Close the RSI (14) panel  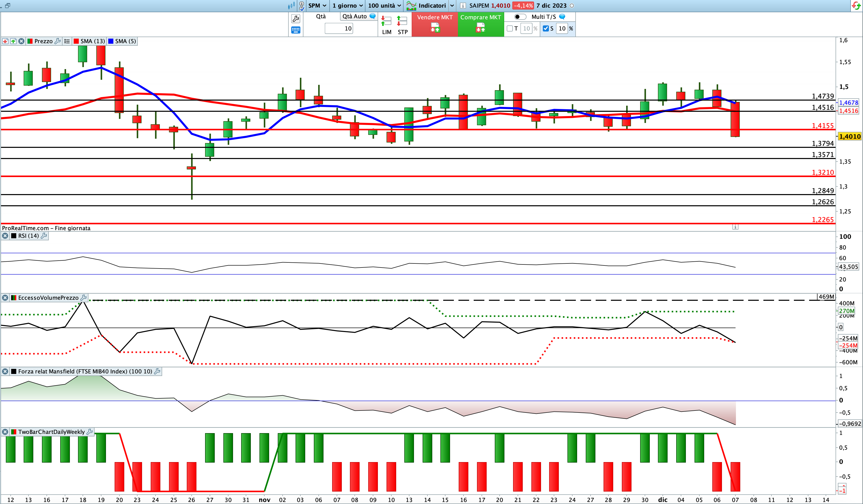[x=5, y=235]
